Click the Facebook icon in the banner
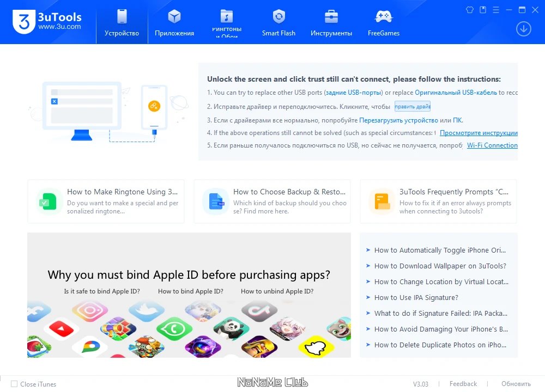Image resolution: width=545 pixels, height=392 pixels. [38, 310]
